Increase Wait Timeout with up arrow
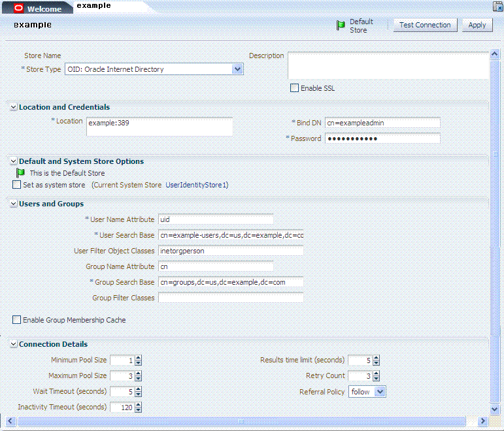 pyautogui.click(x=138, y=389)
